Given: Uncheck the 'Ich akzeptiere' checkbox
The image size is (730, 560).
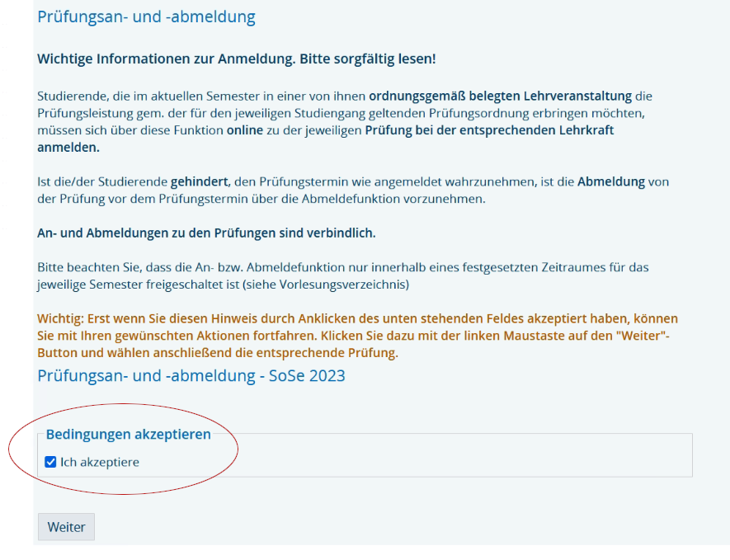Looking at the screenshot, I should 50,462.
